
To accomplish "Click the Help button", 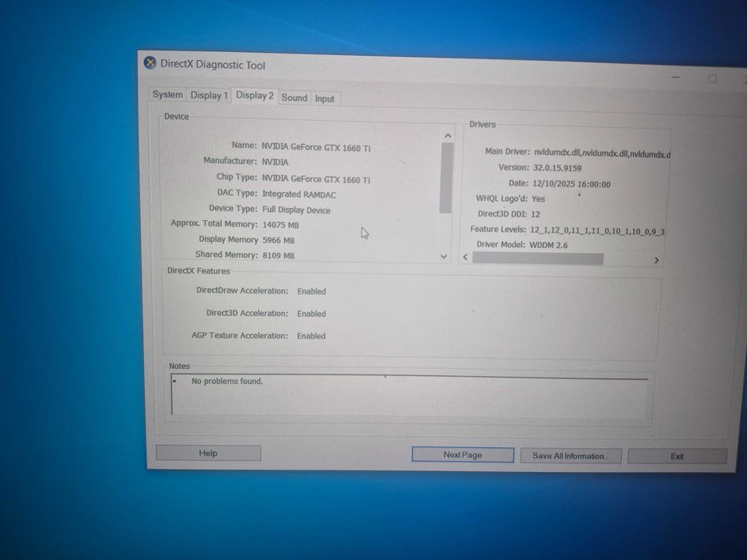I will click(208, 453).
